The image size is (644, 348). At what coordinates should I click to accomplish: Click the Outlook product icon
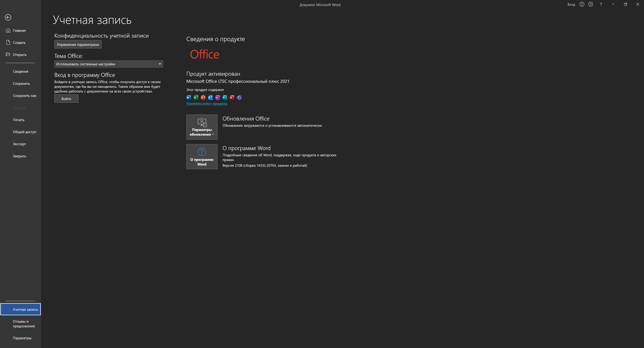210,98
